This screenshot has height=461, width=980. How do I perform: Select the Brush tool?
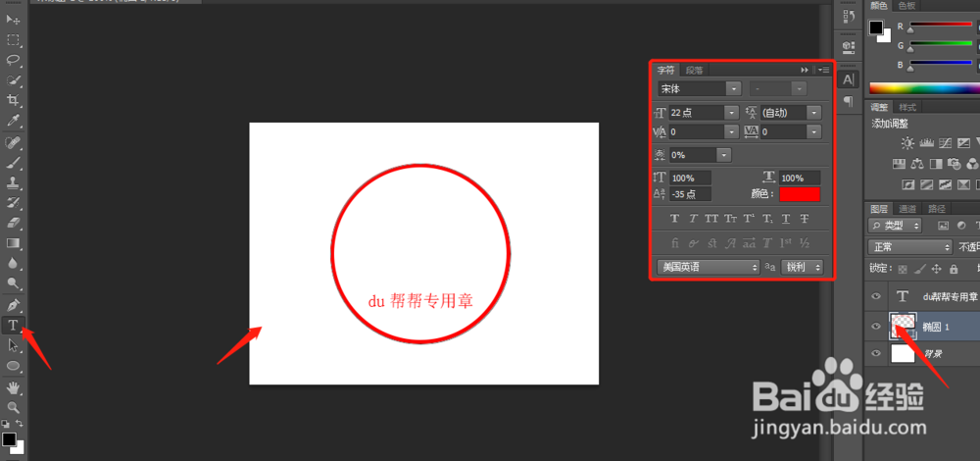point(13,163)
